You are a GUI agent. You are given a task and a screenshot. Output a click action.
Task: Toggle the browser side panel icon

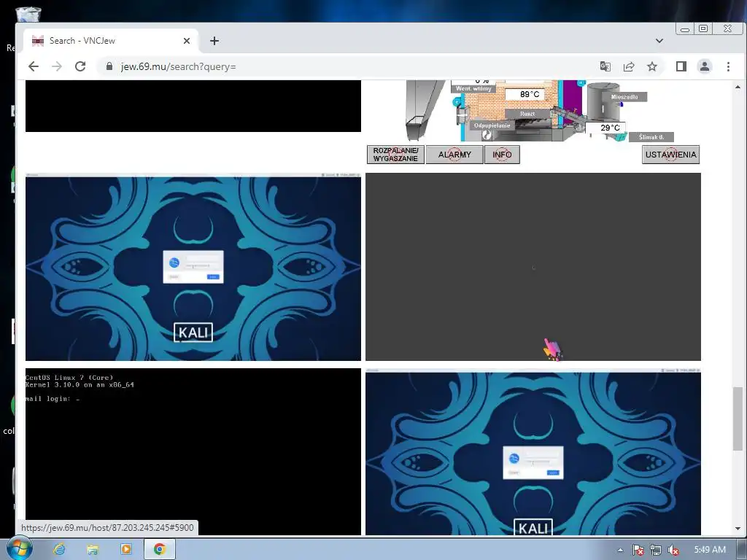681,66
